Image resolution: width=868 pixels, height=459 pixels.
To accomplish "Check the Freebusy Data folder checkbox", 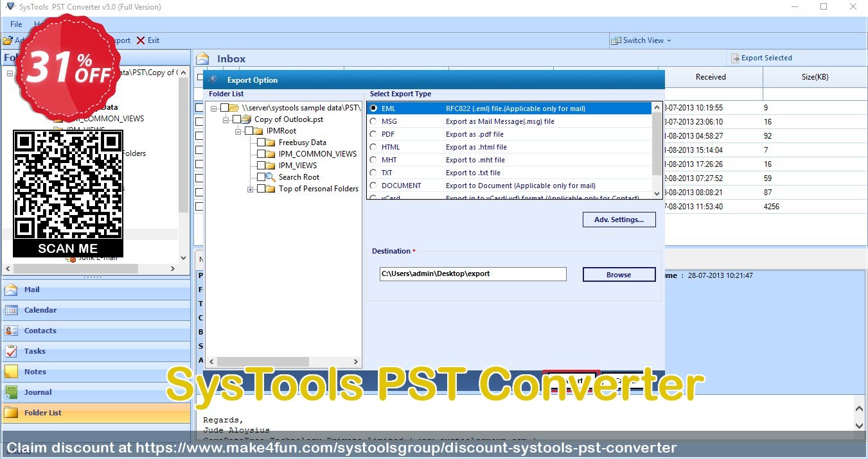I will [x=261, y=143].
